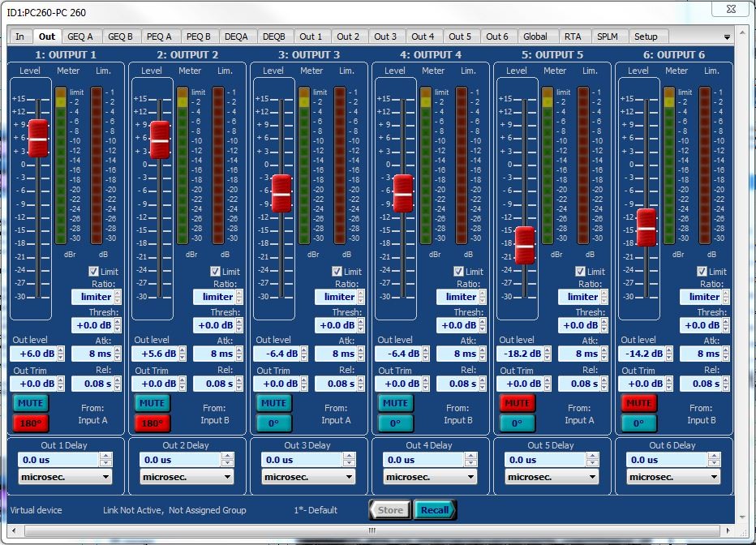This screenshot has height=545, width=756.
Task: Adjust Output 6 Out Trim spinner
Action: [669, 384]
